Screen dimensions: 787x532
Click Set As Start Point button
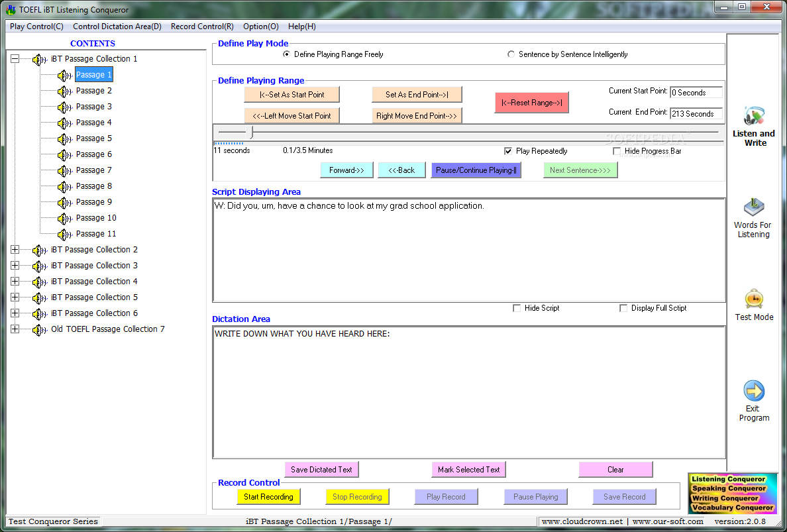click(291, 94)
